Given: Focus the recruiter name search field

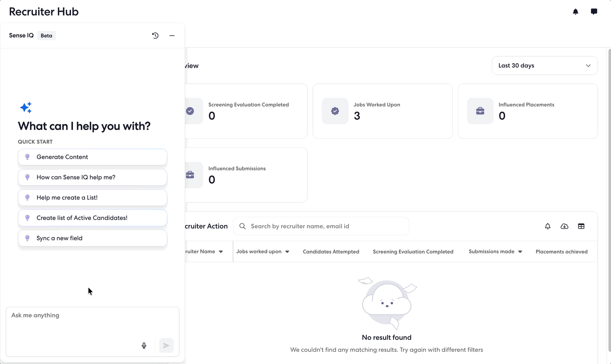Looking at the screenshot, I should [321, 227].
